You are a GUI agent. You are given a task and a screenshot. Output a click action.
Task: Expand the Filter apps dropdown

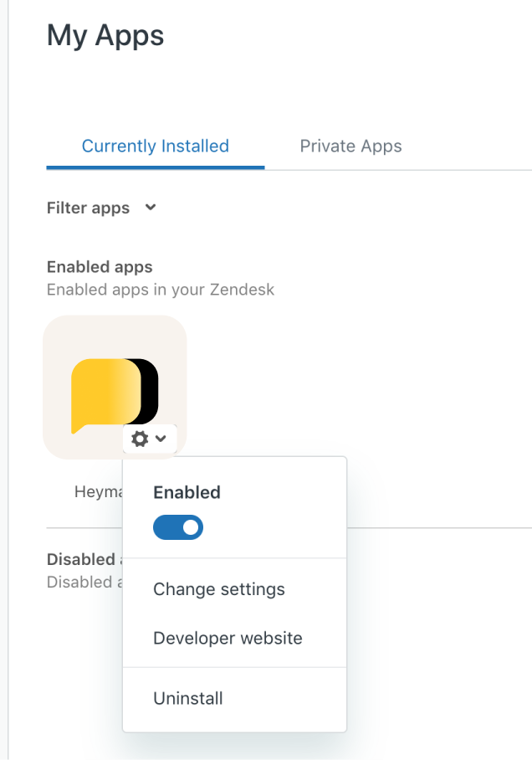pos(89,208)
